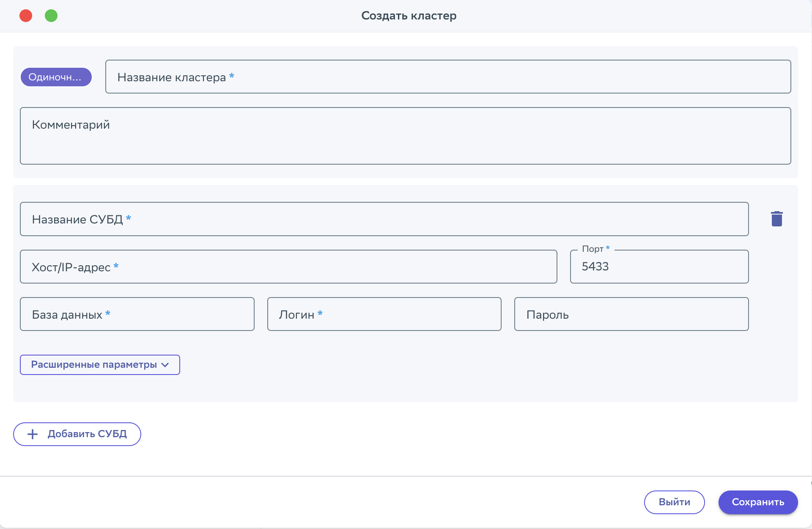Click the Пароль input field
Screen dimensions: 812x529
pyautogui.click(x=631, y=314)
